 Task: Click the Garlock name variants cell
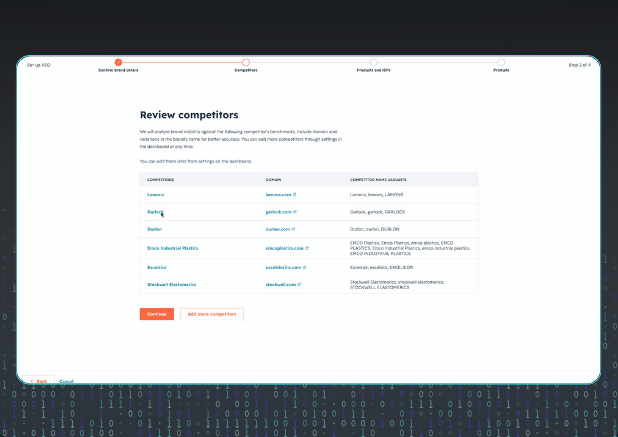click(x=378, y=212)
